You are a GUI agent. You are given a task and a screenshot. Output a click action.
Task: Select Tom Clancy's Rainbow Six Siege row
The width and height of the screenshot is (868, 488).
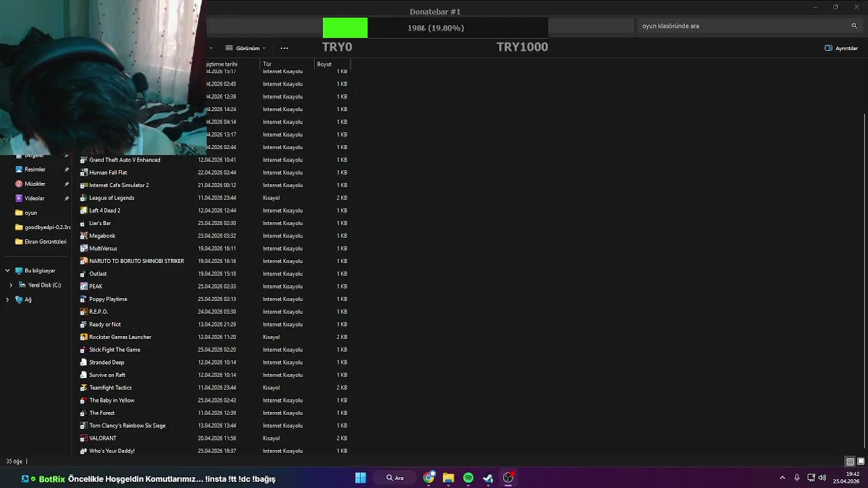[213, 426]
